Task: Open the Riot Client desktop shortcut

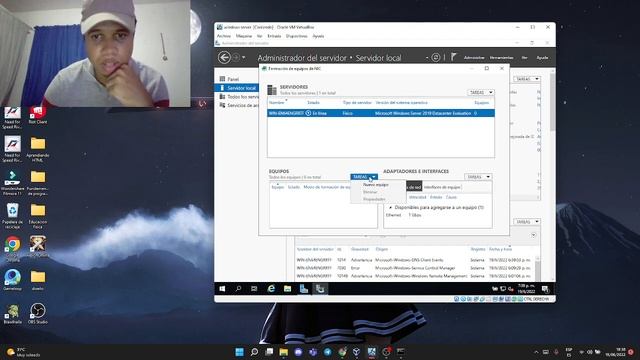Action: point(38,115)
